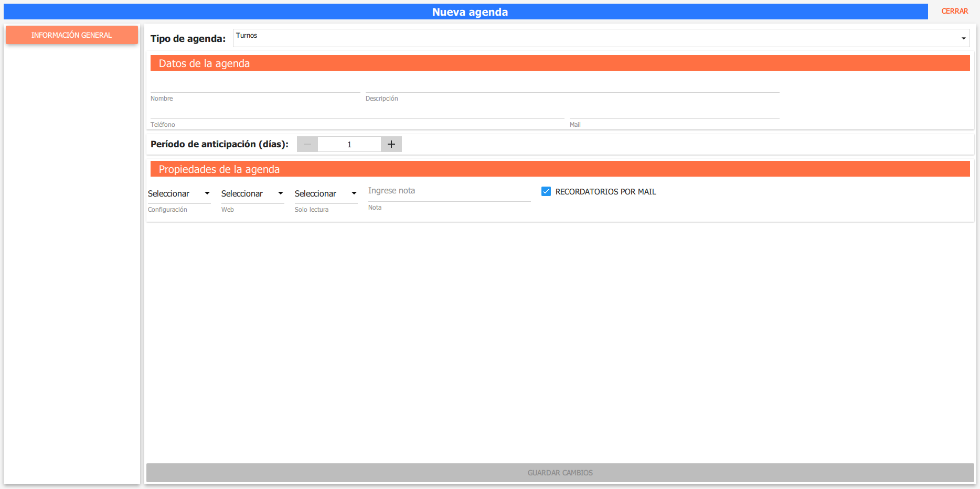
Task: Click into the Descripción field
Action: pyautogui.click(x=572, y=86)
